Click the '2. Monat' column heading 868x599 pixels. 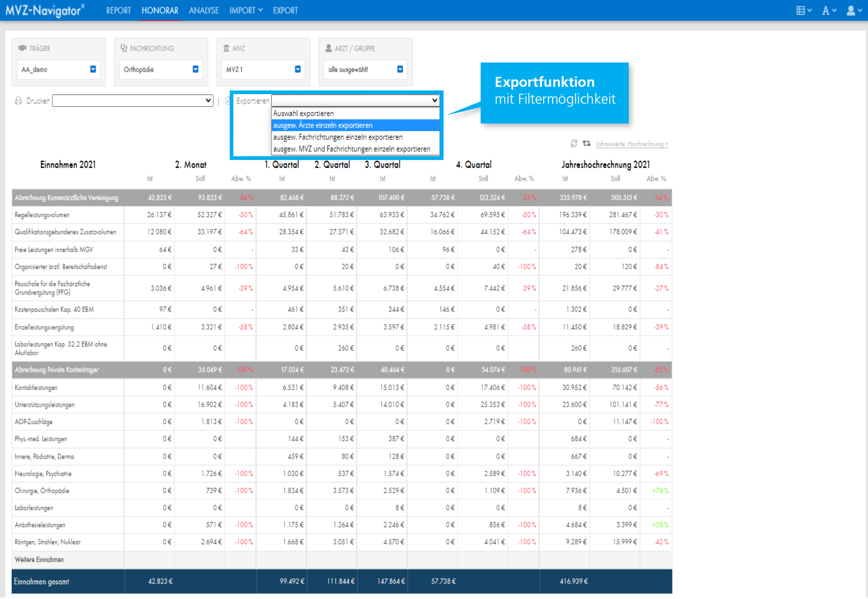[191, 165]
